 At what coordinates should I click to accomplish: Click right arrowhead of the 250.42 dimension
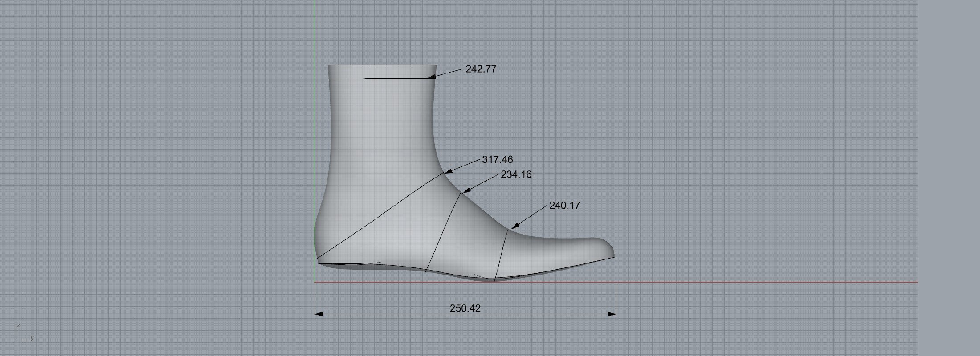(x=612, y=314)
